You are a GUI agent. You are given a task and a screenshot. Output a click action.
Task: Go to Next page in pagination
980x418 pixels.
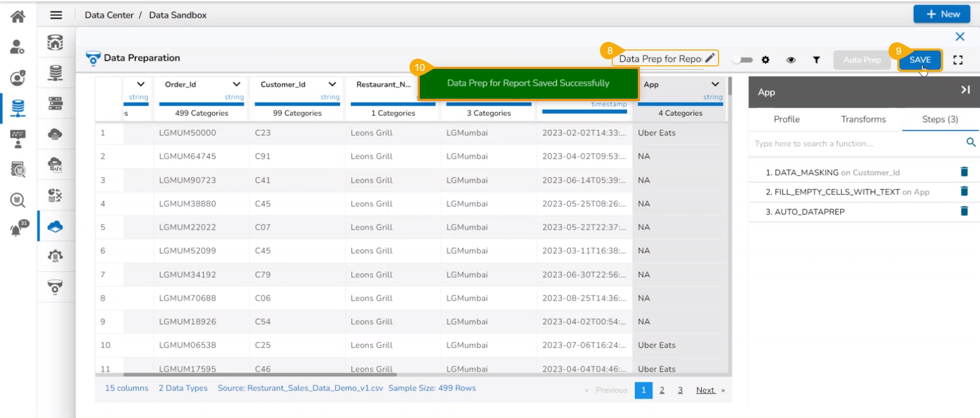point(706,390)
